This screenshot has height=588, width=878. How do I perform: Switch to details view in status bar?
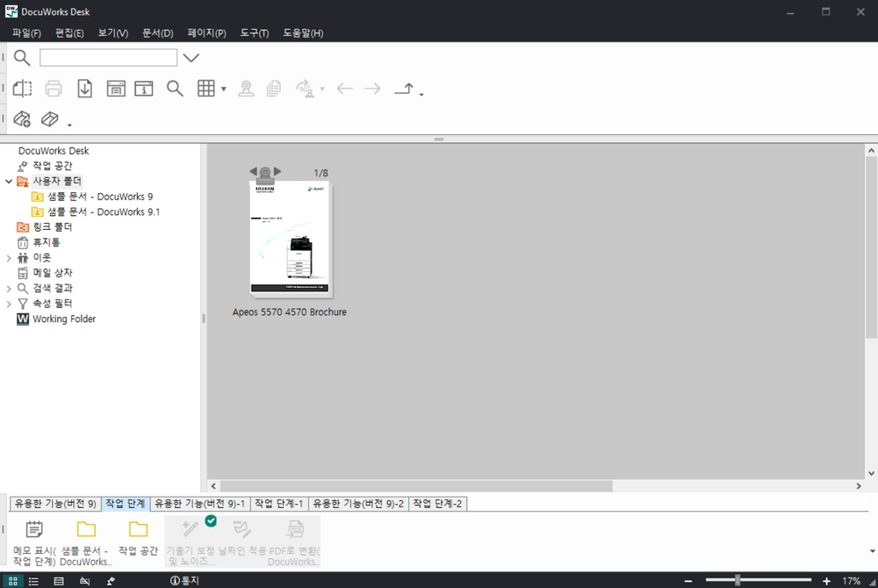[x=59, y=581]
